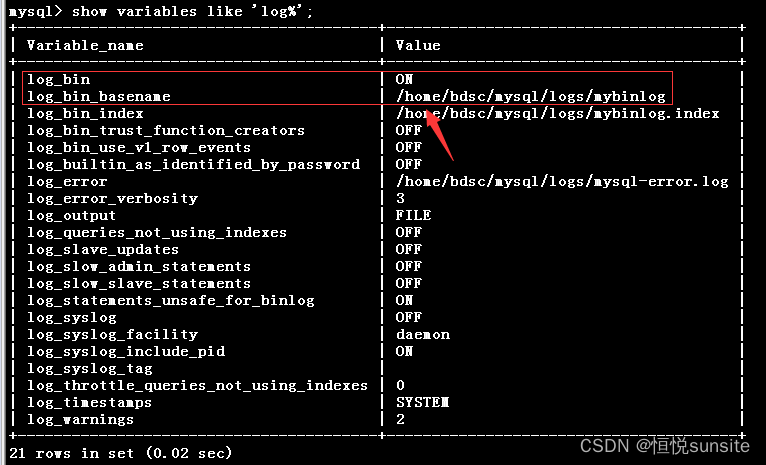Click the log_error file path
This screenshot has width=766, height=465.
click(x=562, y=181)
